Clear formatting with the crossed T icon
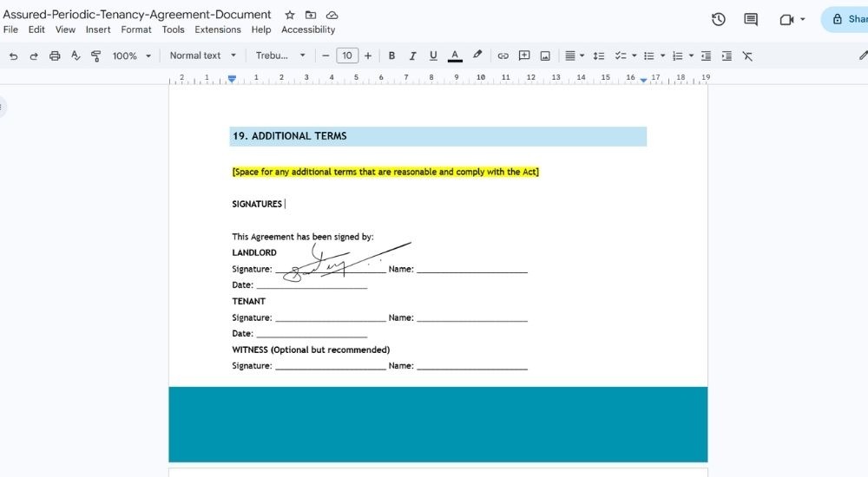Screen dimensions: 868x477 (x=747, y=56)
